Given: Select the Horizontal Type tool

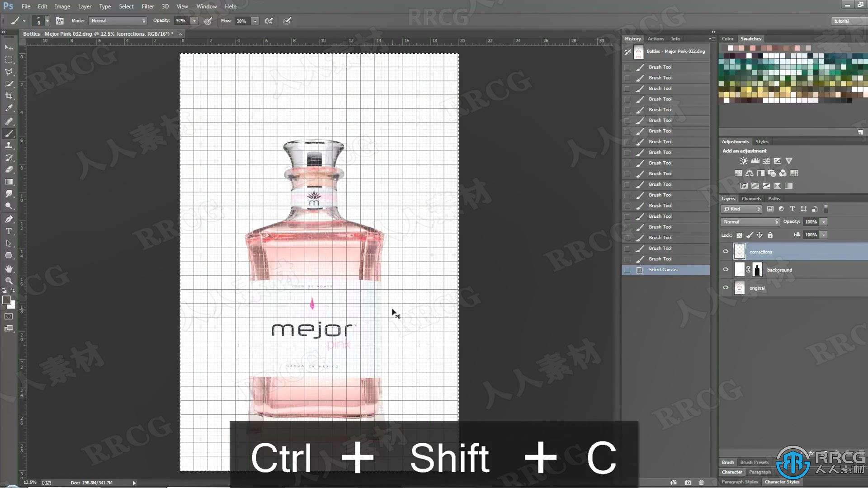Looking at the screenshot, I should pyautogui.click(x=9, y=231).
